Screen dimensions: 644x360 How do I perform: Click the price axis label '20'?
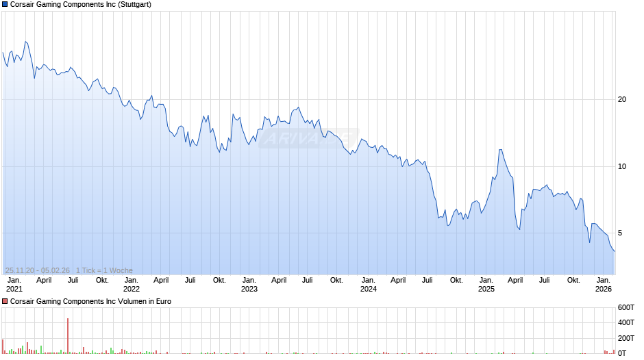pyautogui.click(x=622, y=99)
